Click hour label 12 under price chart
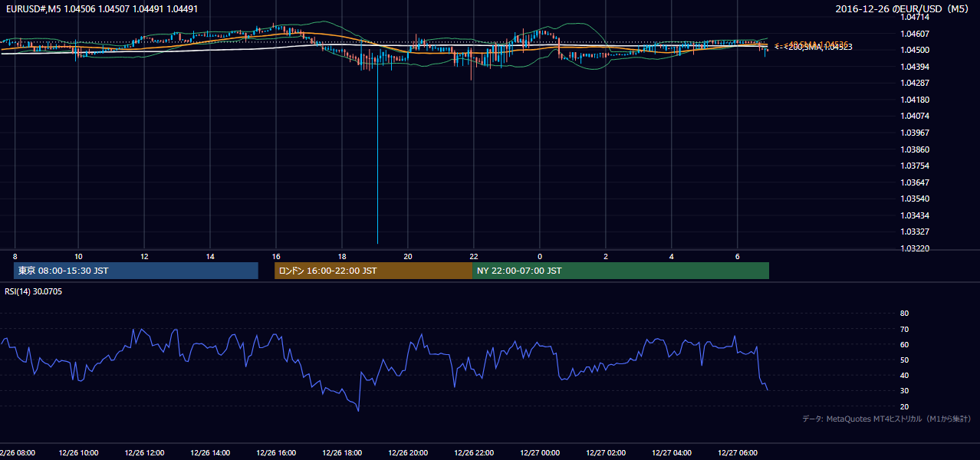980x460 pixels. (144, 255)
